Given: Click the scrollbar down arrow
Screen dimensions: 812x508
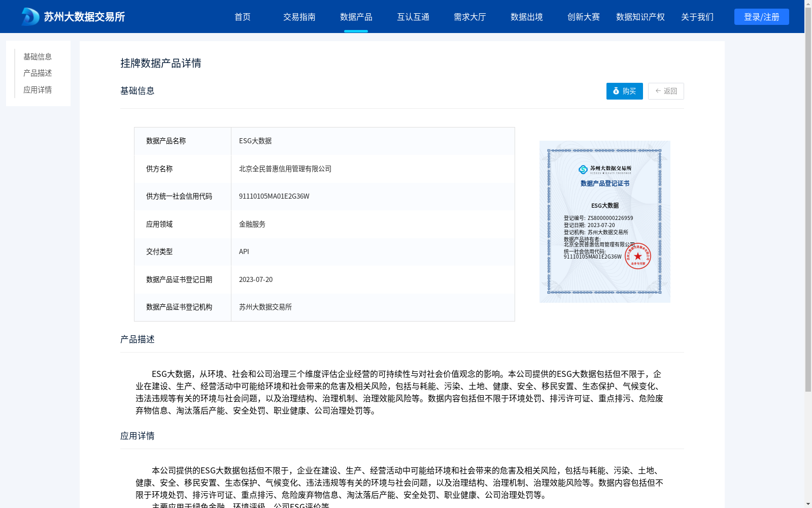Looking at the screenshot, I should click(808, 504).
